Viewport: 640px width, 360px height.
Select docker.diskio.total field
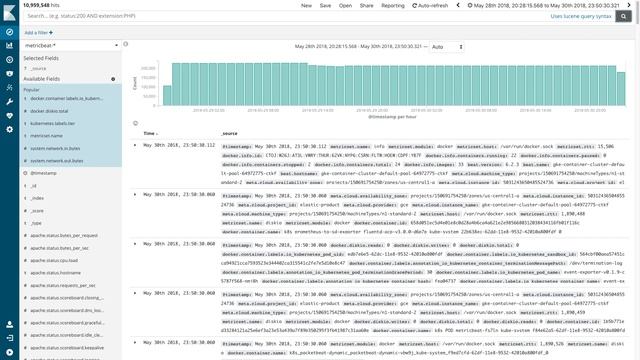49,111
